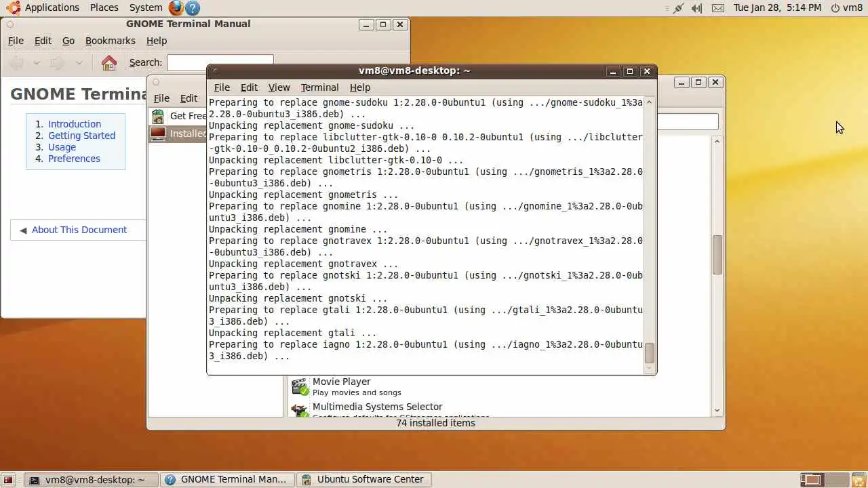Screen dimensions: 868x488
Task: Select the Multimedia Systems Selector entry text
Action: [378, 407]
